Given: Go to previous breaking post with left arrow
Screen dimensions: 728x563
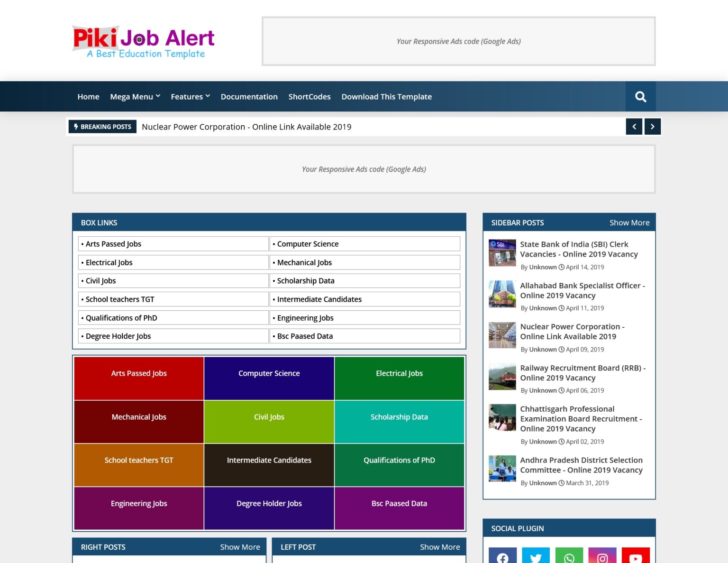Looking at the screenshot, I should click(634, 127).
